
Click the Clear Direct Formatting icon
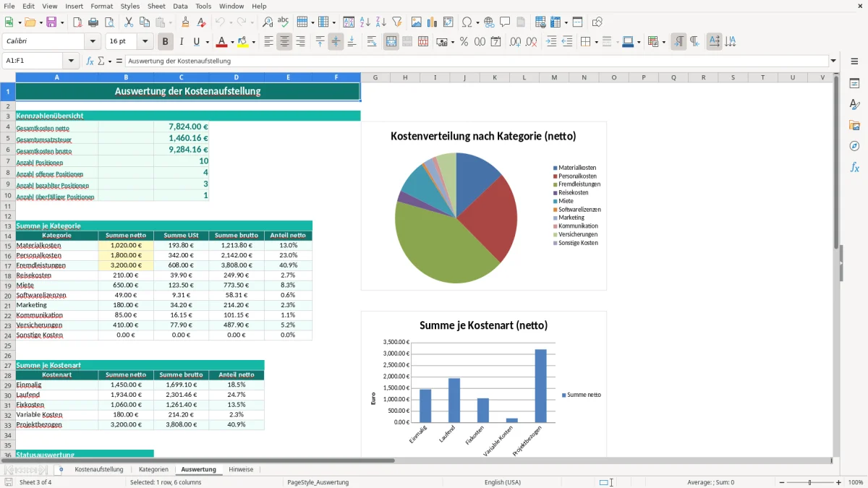pos(201,22)
